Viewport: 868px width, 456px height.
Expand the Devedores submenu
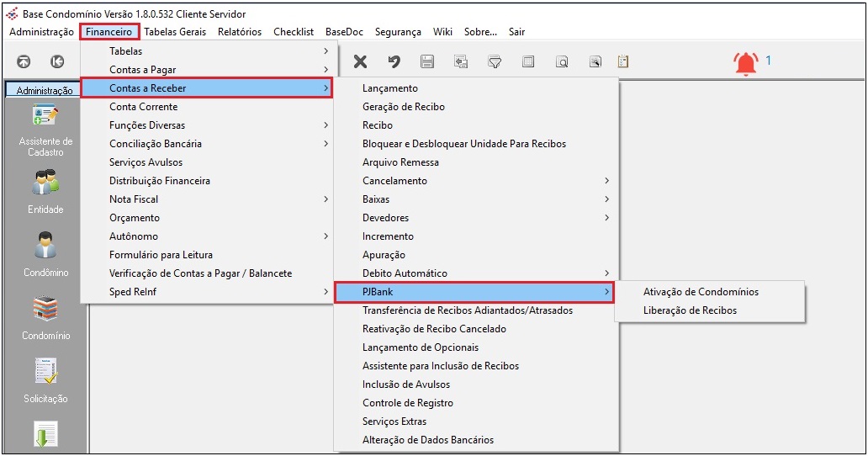click(476, 218)
